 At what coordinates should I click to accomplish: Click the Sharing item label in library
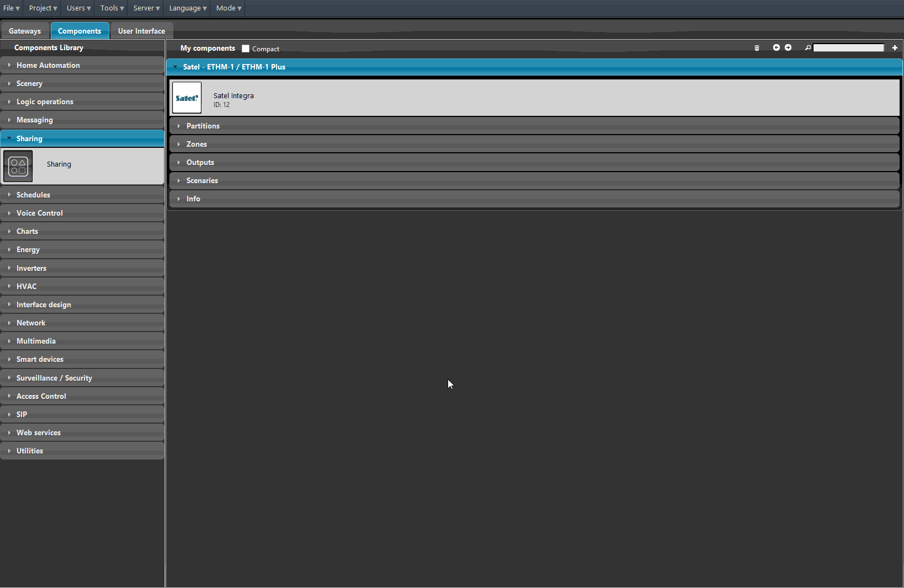pos(59,164)
